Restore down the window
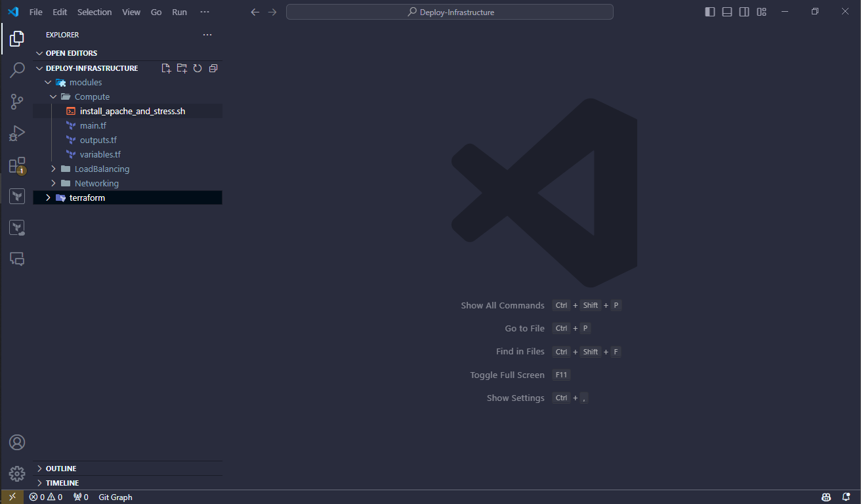The image size is (861, 504). pos(815,12)
